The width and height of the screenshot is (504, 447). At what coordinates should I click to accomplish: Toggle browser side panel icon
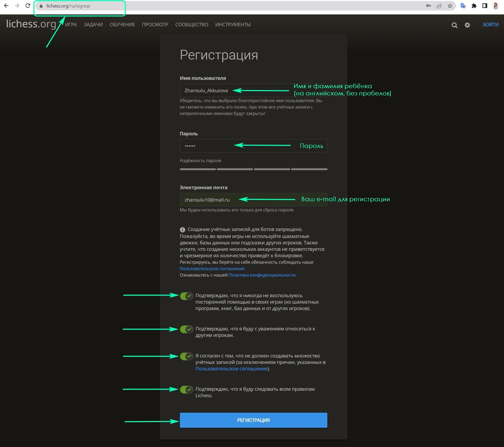[485, 6]
